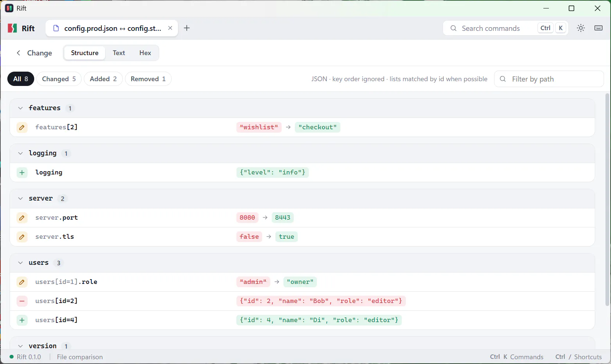Switch to the Hex view tab

pos(145,53)
